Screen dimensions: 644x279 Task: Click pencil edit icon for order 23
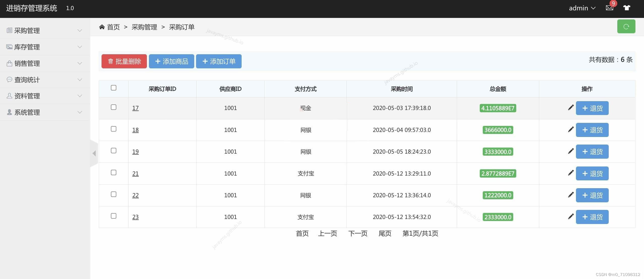[571, 217]
